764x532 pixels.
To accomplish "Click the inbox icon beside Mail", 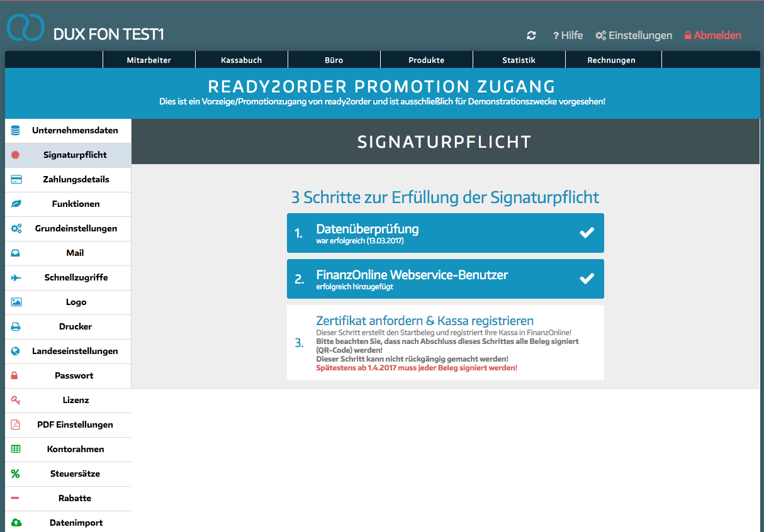I will [x=16, y=253].
